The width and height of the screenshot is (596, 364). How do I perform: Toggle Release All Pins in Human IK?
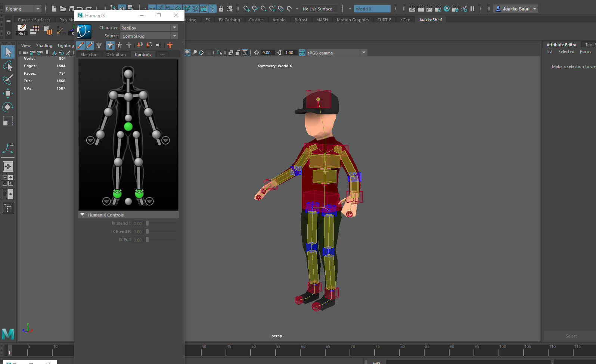[159, 45]
